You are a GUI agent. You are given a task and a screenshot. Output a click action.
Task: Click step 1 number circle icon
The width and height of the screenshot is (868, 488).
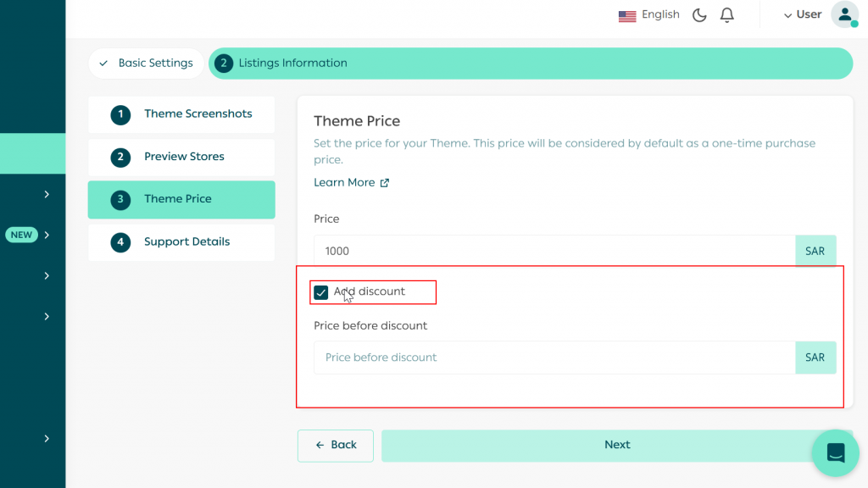pyautogui.click(x=120, y=114)
